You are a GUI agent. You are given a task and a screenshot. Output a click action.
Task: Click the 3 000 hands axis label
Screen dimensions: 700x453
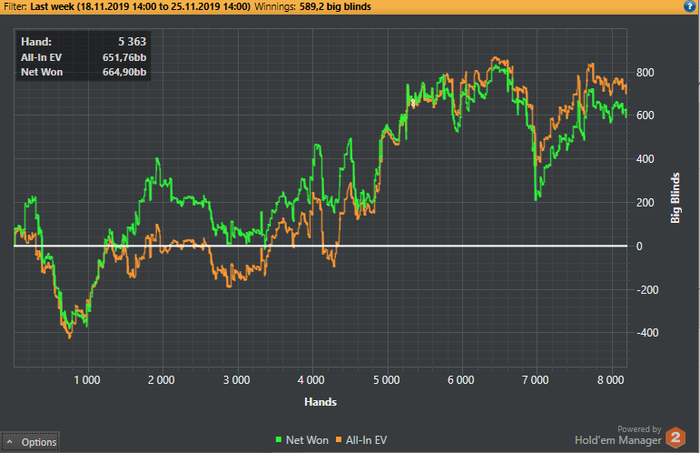237,380
